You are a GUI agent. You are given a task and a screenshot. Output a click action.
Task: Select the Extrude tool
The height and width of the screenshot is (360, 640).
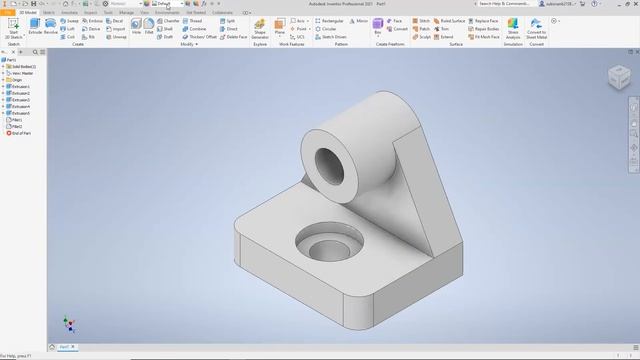(35, 27)
